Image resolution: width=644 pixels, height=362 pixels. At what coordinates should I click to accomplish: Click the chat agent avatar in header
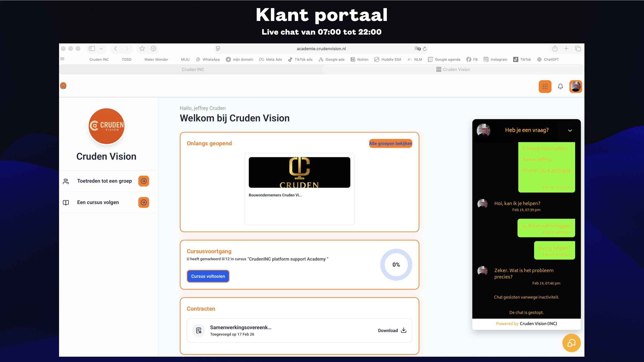tap(484, 130)
